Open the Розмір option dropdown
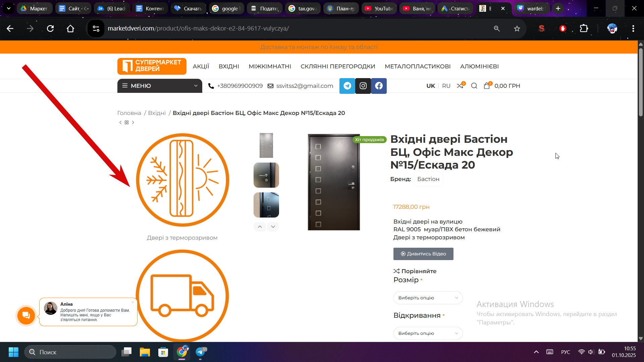Viewport: 644px width, 362px height. point(428,298)
